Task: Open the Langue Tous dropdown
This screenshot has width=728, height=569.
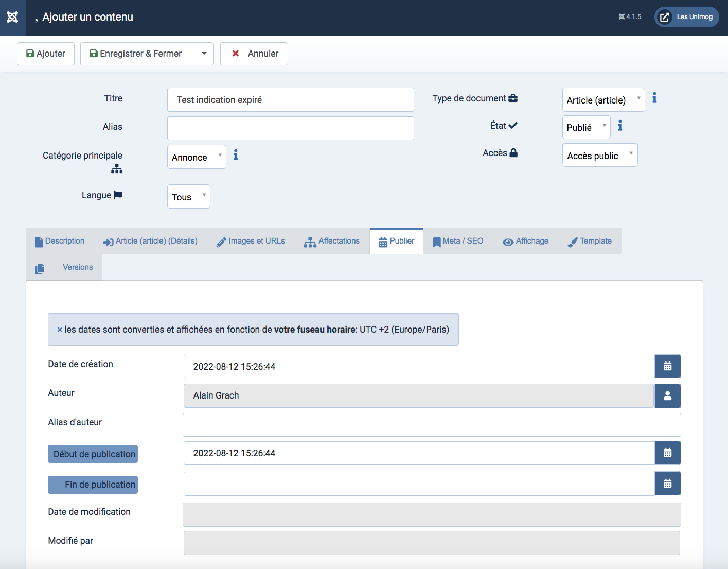Action: click(x=189, y=197)
